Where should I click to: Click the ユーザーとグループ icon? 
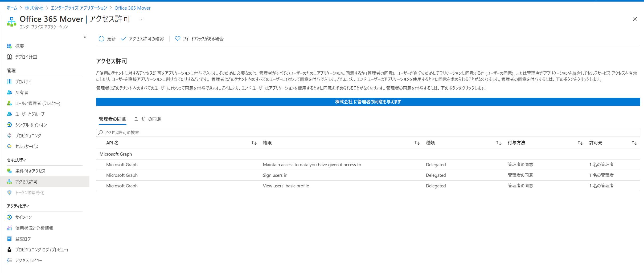(9, 114)
